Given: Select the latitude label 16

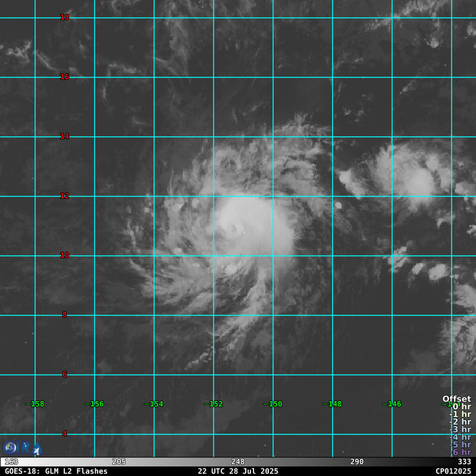Looking at the screenshot, I should coord(65,77).
